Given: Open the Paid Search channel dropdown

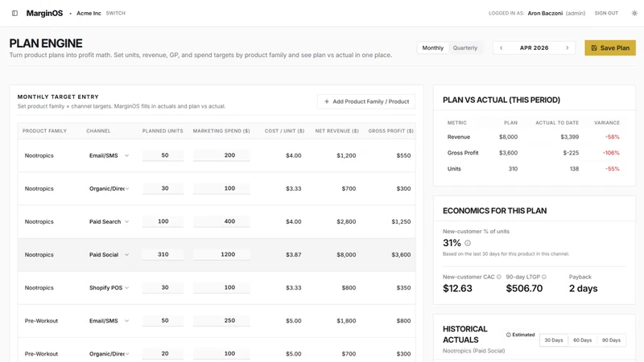Looking at the screenshot, I should coord(109,222).
